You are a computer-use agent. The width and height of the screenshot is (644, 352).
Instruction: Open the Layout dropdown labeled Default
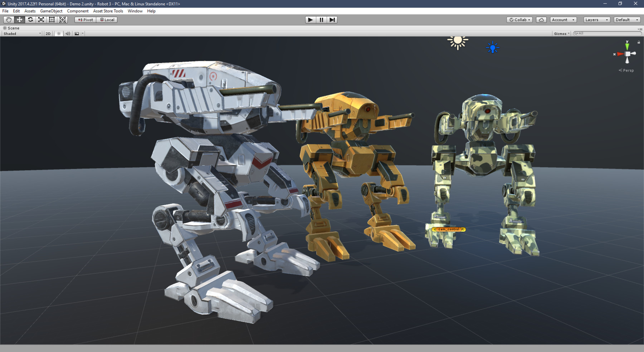pos(626,20)
